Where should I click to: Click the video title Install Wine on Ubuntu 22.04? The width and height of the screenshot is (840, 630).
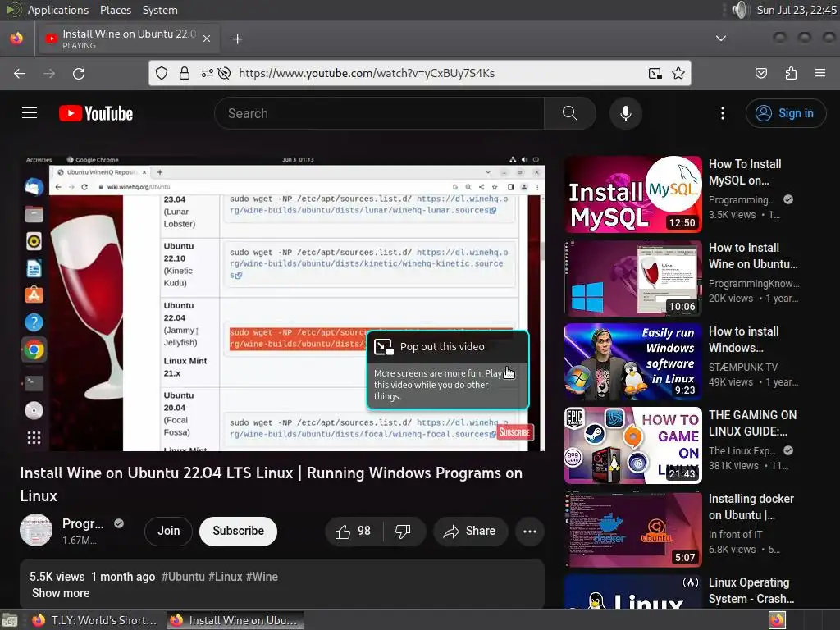click(x=271, y=484)
